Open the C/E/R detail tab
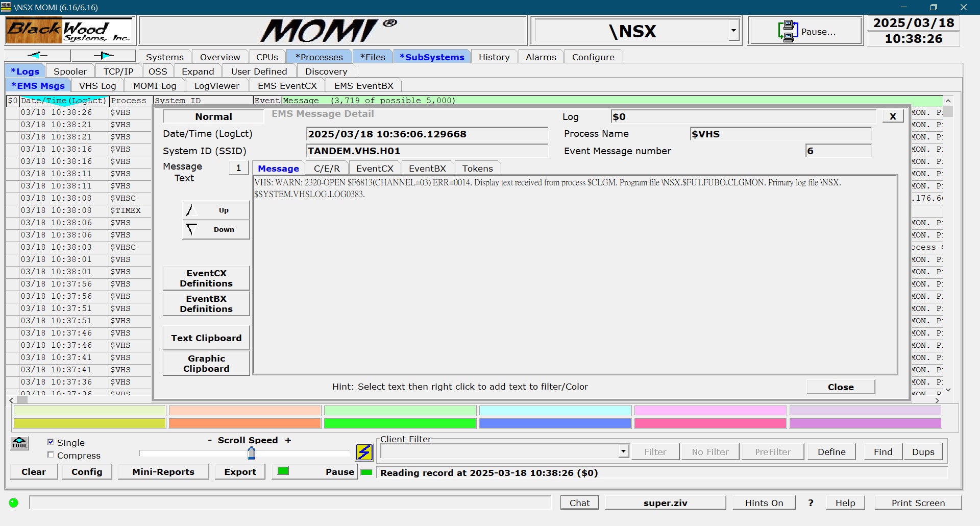Image resolution: width=980 pixels, height=526 pixels. [327, 168]
